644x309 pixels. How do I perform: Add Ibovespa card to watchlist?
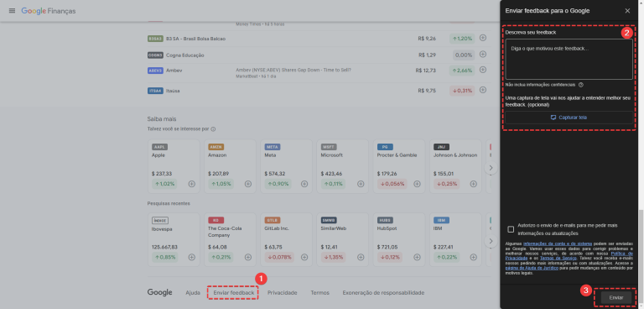[192, 257]
